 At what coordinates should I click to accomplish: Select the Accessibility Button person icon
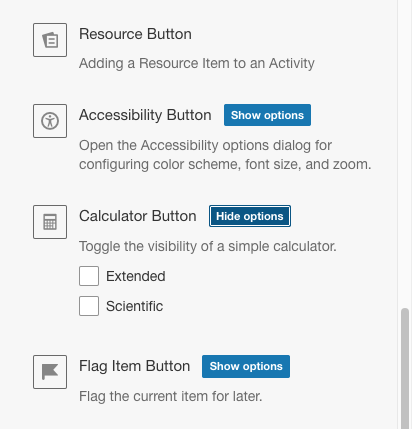click(x=50, y=121)
